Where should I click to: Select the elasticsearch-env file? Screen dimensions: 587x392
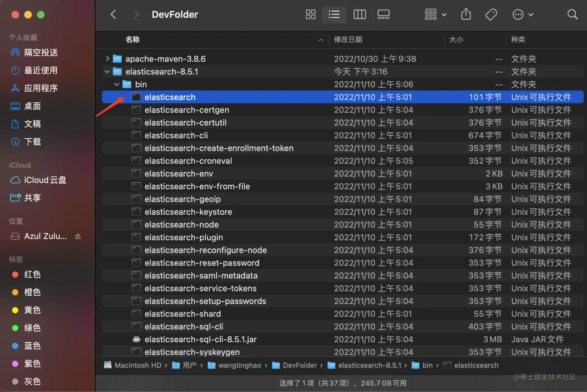(x=343, y=173)
